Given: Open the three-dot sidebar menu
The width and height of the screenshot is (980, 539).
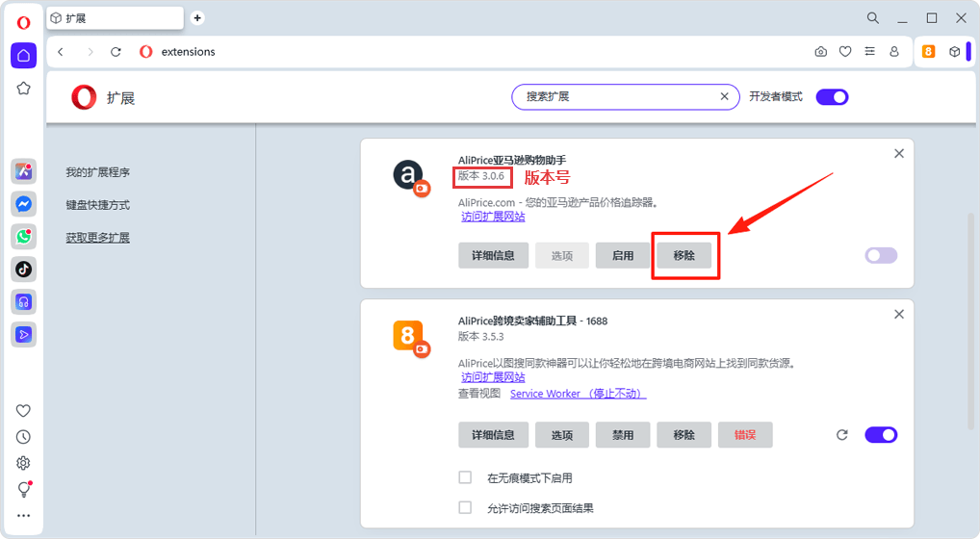Looking at the screenshot, I should click(24, 516).
